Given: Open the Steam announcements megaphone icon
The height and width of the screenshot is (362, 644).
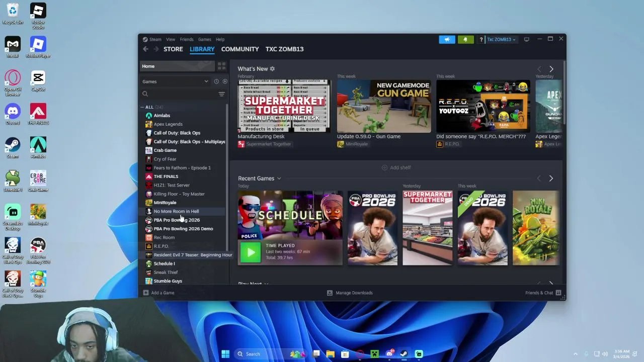Looking at the screenshot, I should click(447, 39).
